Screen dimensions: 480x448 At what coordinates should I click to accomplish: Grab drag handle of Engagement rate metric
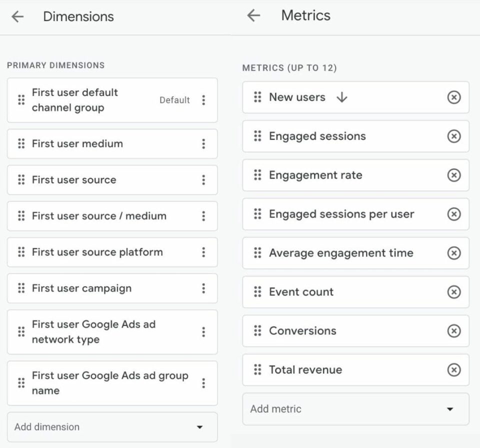258,175
